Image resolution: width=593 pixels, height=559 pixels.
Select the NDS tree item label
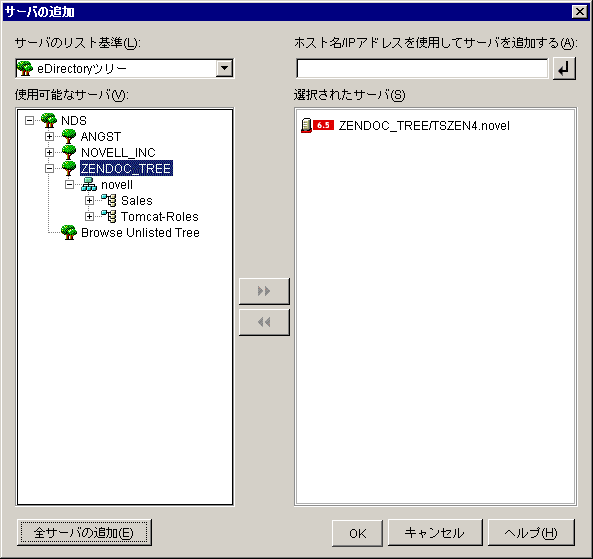pyautogui.click(x=74, y=121)
